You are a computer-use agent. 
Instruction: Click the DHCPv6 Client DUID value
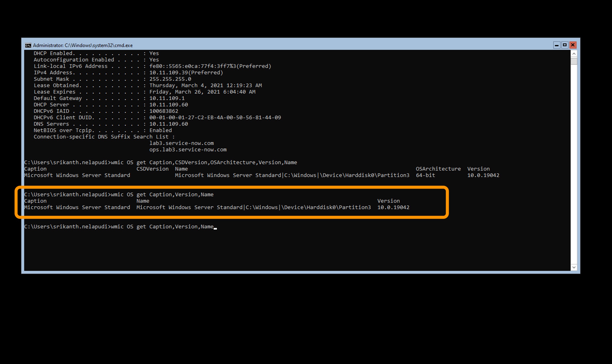pos(215,118)
